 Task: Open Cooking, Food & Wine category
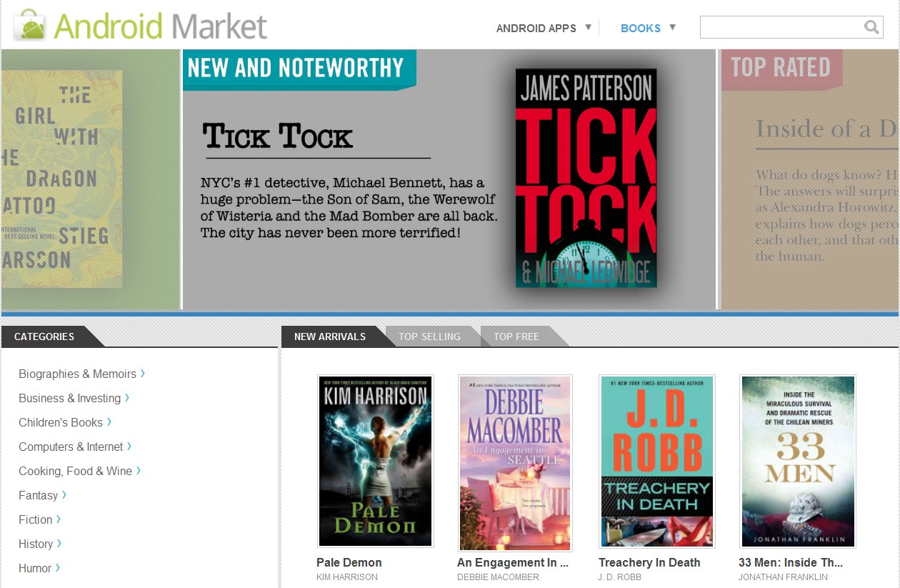click(x=75, y=471)
